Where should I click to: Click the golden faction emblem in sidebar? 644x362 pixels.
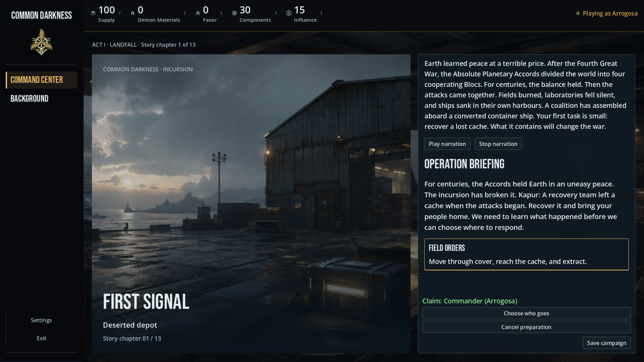(41, 42)
